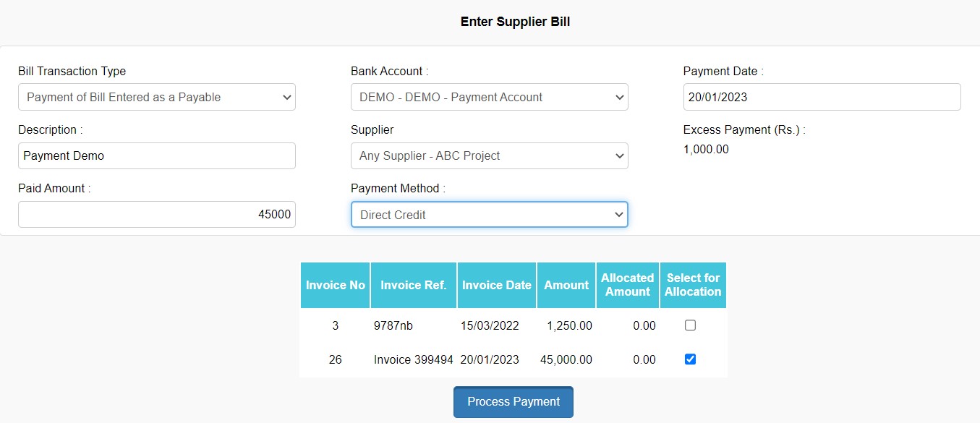Click the Invoice No column header
This screenshot has width=980, height=423.
point(336,285)
